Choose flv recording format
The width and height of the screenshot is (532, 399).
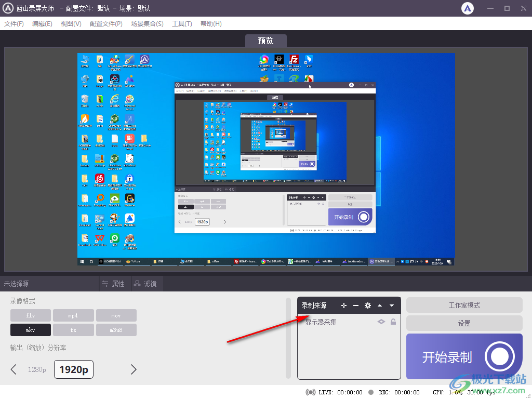[x=31, y=315]
